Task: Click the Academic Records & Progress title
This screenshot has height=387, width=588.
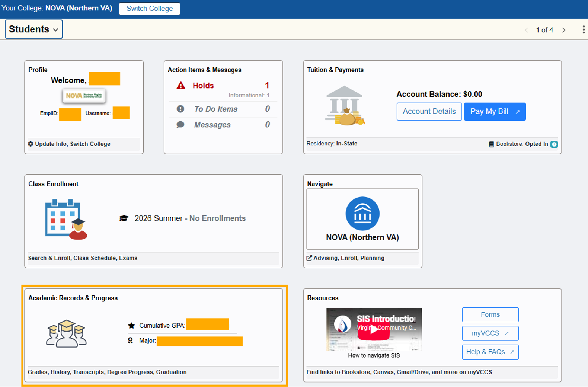Action: pyautogui.click(x=73, y=298)
